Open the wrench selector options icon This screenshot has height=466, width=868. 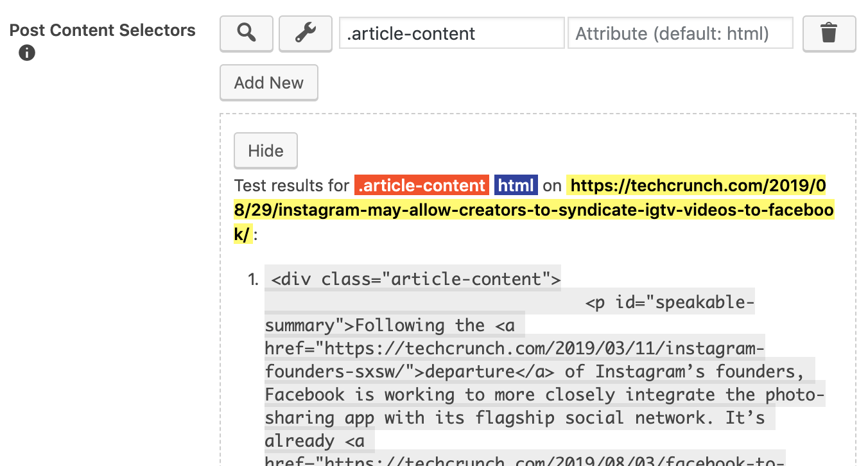306,33
